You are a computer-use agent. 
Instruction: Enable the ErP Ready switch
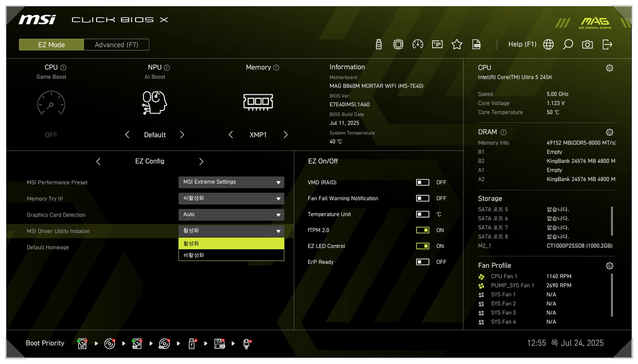click(423, 262)
